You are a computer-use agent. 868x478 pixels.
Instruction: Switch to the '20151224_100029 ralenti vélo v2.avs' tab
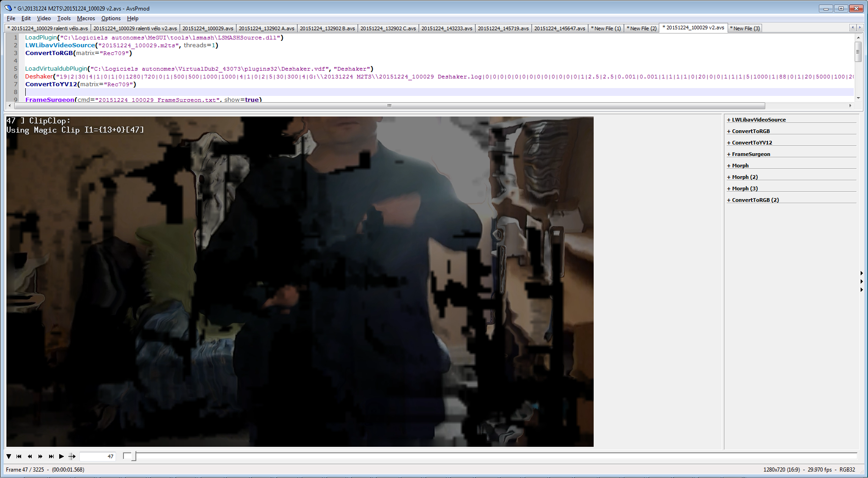point(135,28)
